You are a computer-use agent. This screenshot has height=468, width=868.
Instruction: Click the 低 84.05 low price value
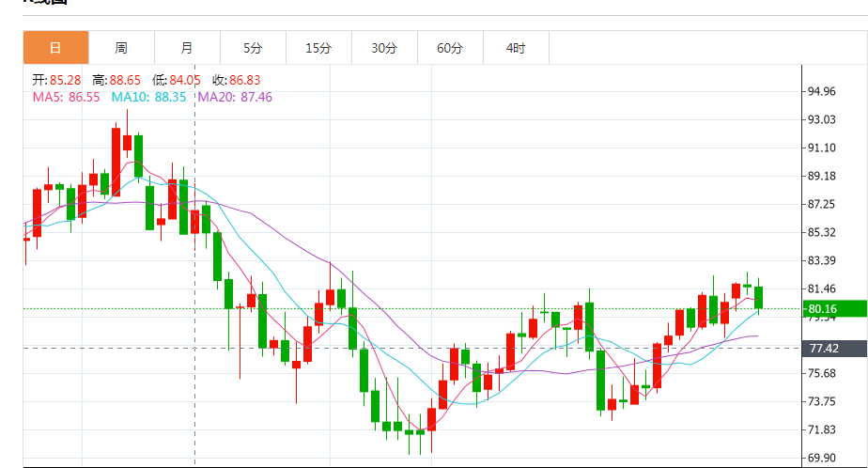pos(183,81)
